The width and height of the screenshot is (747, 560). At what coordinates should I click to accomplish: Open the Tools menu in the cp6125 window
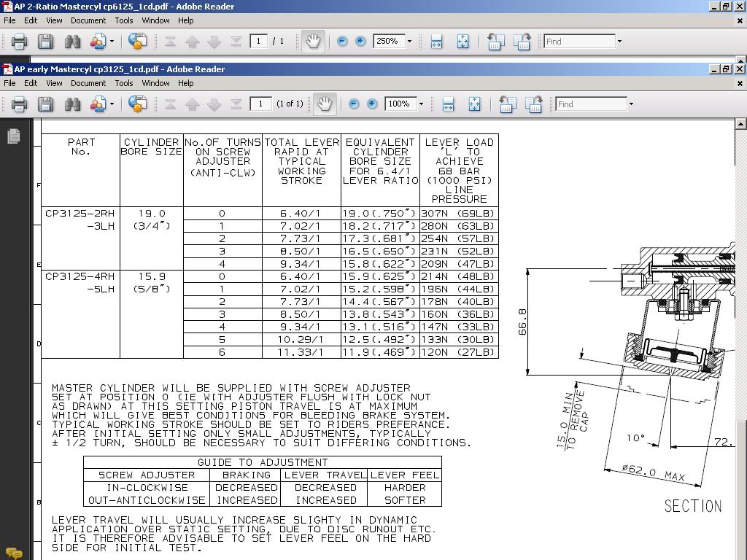click(x=124, y=20)
